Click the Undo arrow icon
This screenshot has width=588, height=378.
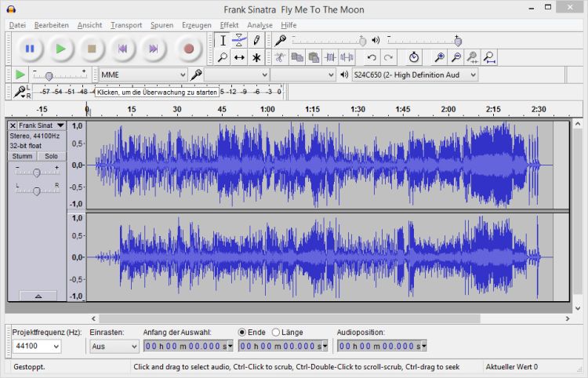pyautogui.click(x=372, y=57)
